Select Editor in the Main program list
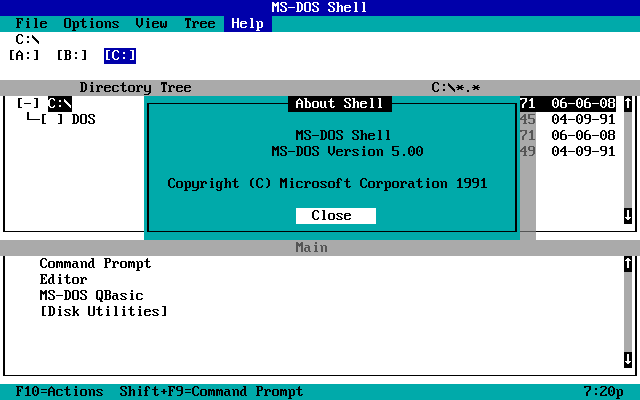The height and width of the screenshot is (400, 640). pos(63,279)
